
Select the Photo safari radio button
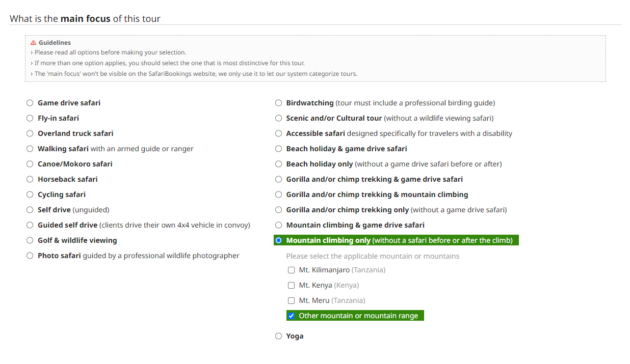[x=30, y=256]
